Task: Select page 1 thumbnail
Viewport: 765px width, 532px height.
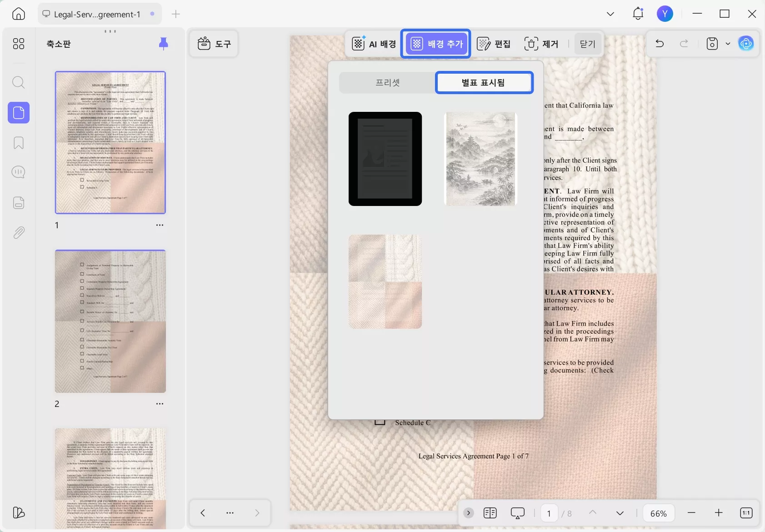Action: coord(110,142)
